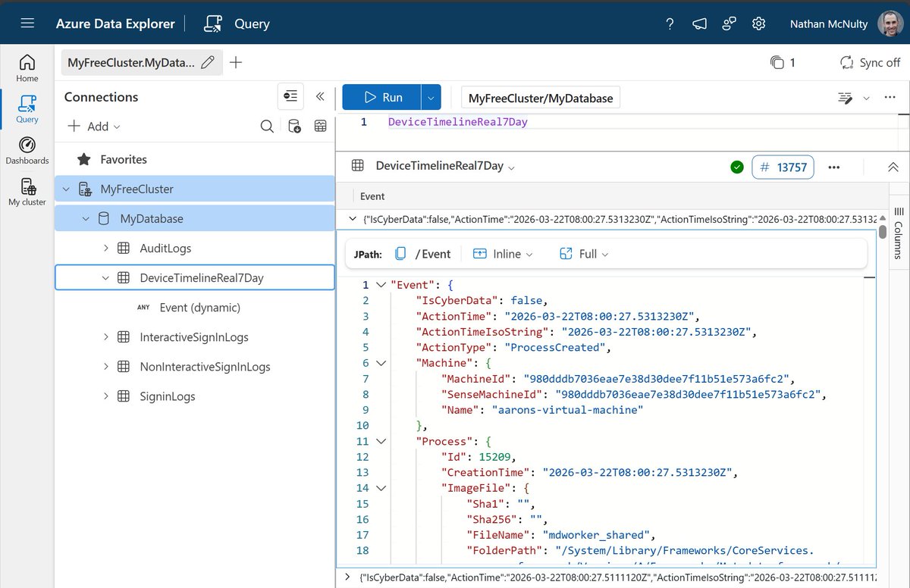910x588 pixels.
Task: Click the results vertical scrollbar thumb
Action: click(882, 233)
